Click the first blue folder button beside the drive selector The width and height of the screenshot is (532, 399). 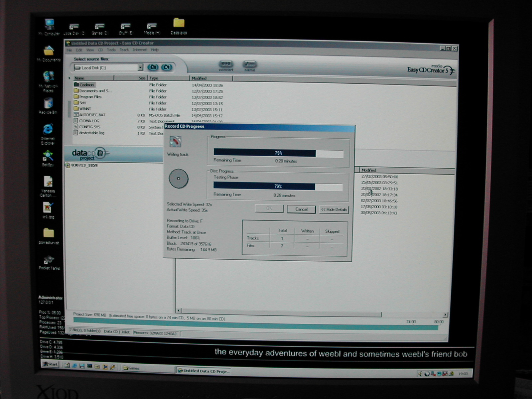153,67
